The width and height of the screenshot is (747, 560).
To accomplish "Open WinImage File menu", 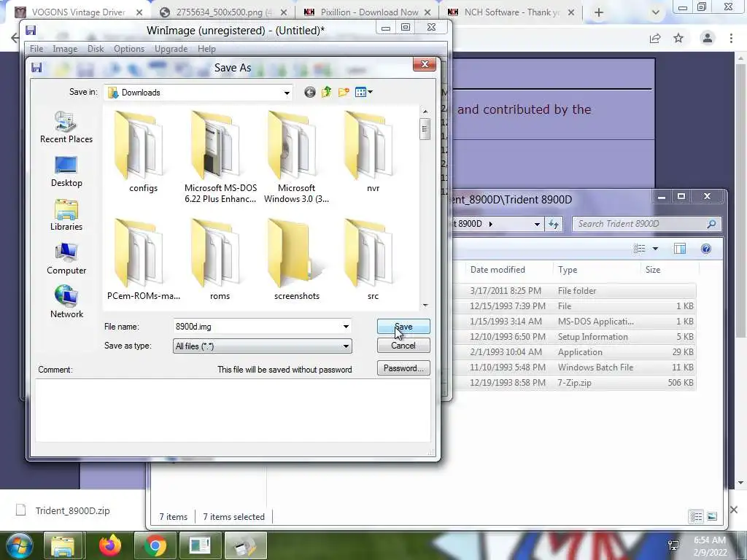I will (x=36, y=49).
